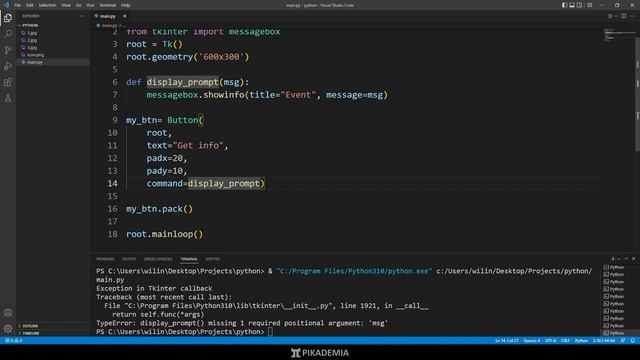The height and width of the screenshot is (360, 640).
Task: Switch to the OUTPUT panel tab
Action: pos(129,259)
